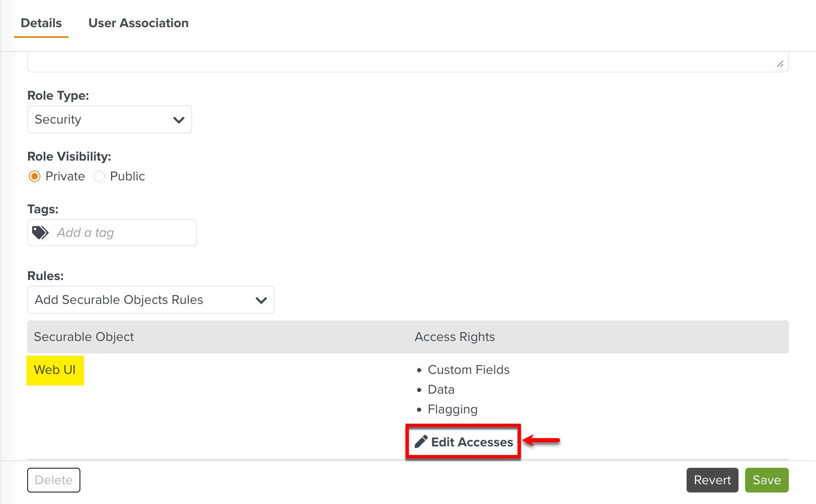The height and width of the screenshot is (504, 816).
Task: Expand Add Securable Objects Rules dropdown
Action: click(x=150, y=300)
